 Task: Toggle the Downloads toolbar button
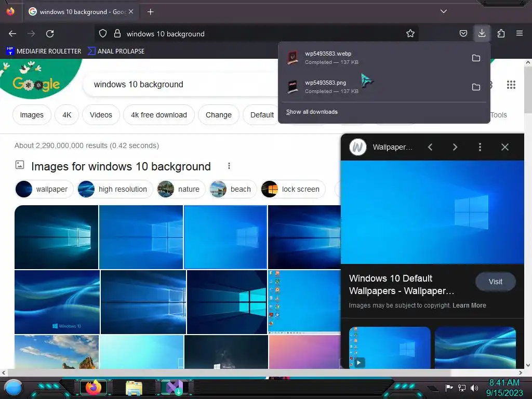click(x=482, y=33)
